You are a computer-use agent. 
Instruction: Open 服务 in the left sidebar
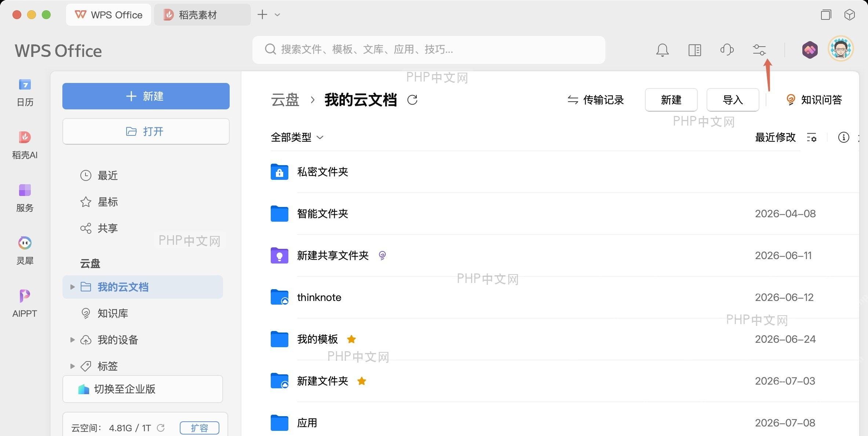pyautogui.click(x=25, y=198)
